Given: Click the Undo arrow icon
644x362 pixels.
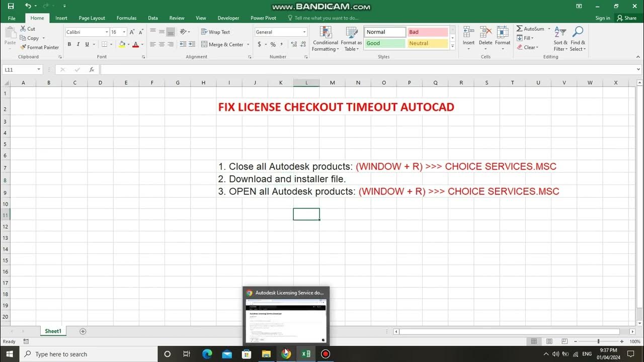Looking at the screenshot, I should pos(28,6).
